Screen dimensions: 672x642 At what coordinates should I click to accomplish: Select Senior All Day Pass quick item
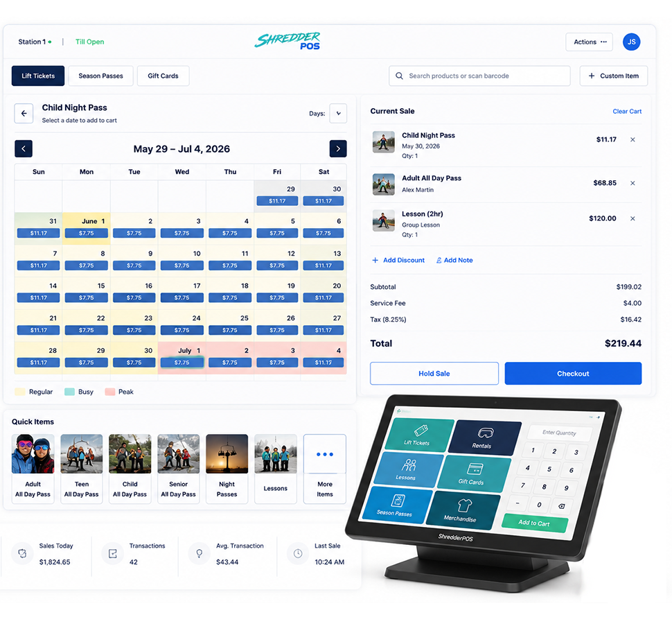(x=178, y=469)
